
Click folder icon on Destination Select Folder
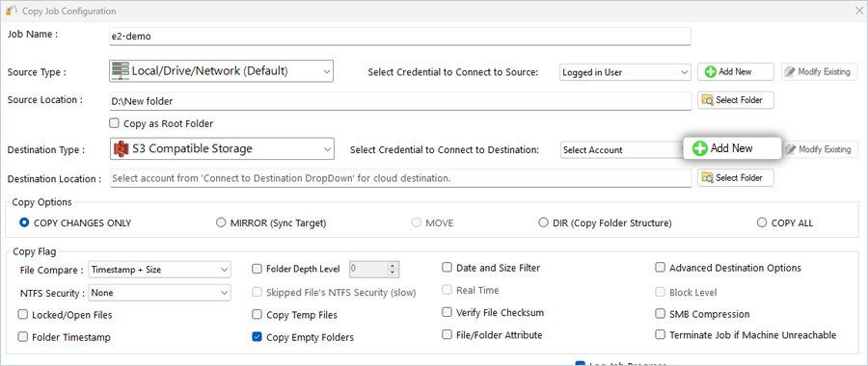click(708, 178)
